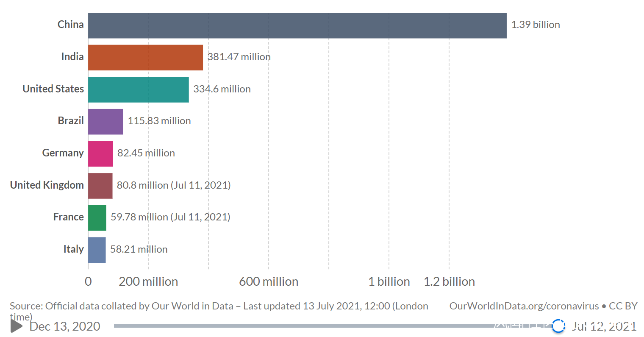Click the India country label
Viewport: 644px width, 337px height.
(72, 57)
